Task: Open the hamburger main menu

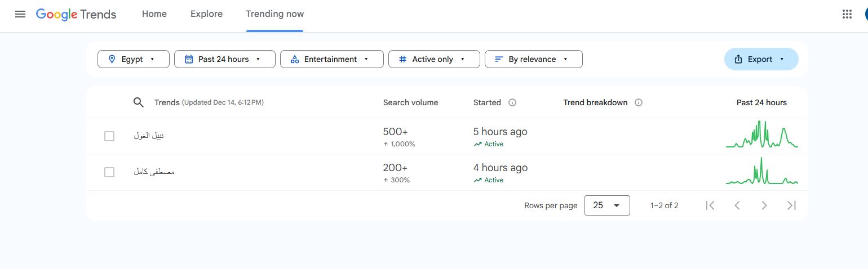Action: (x=20, y=14)
